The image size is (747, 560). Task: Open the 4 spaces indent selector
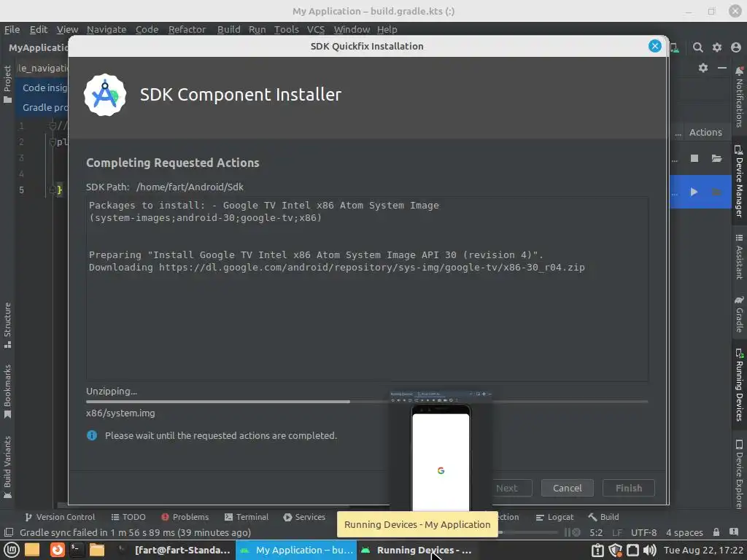684,532
